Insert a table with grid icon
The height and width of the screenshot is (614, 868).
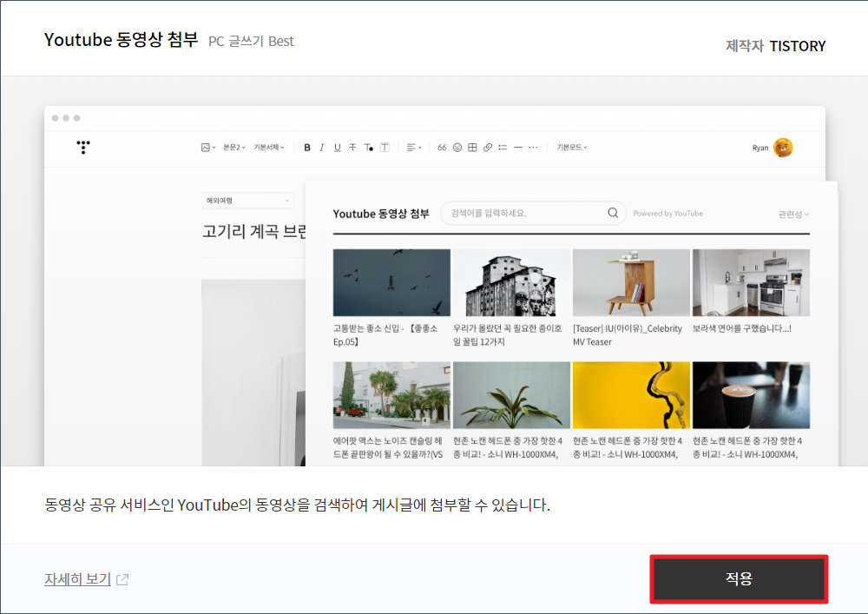pyautogui.click(x=472, y=148)
